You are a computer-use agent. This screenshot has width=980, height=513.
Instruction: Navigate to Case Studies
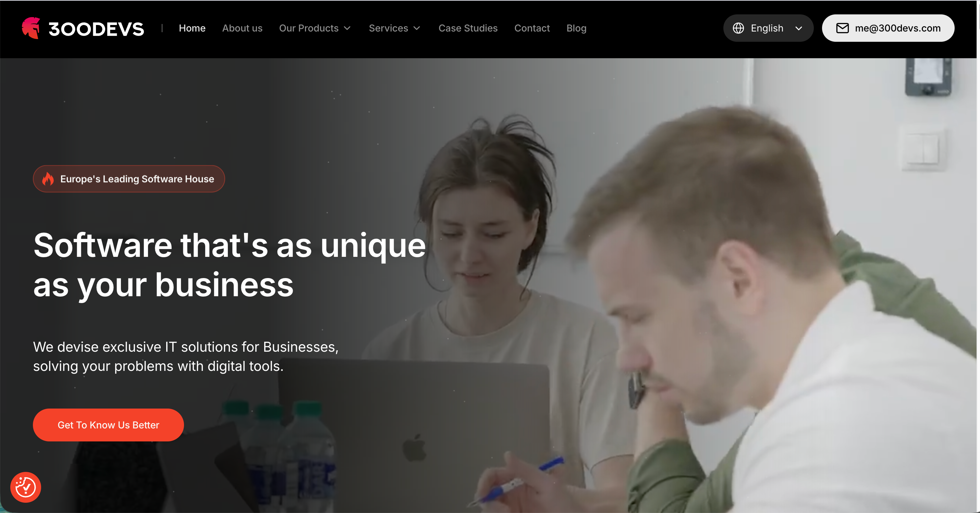tap(468, 28)
